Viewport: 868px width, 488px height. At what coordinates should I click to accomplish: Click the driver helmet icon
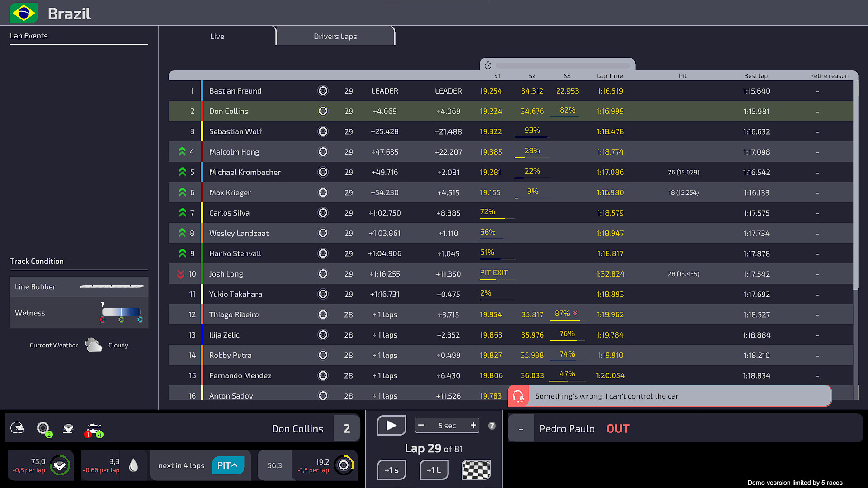(17, 427)
